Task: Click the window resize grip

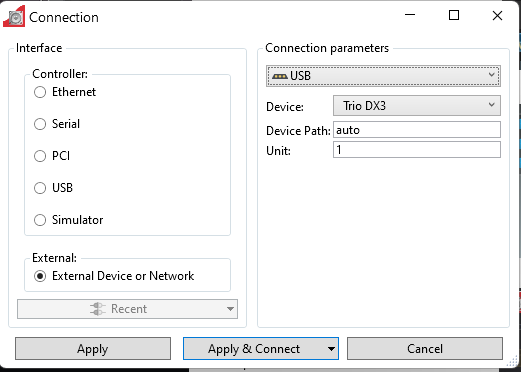Action: tap(513, 362)
